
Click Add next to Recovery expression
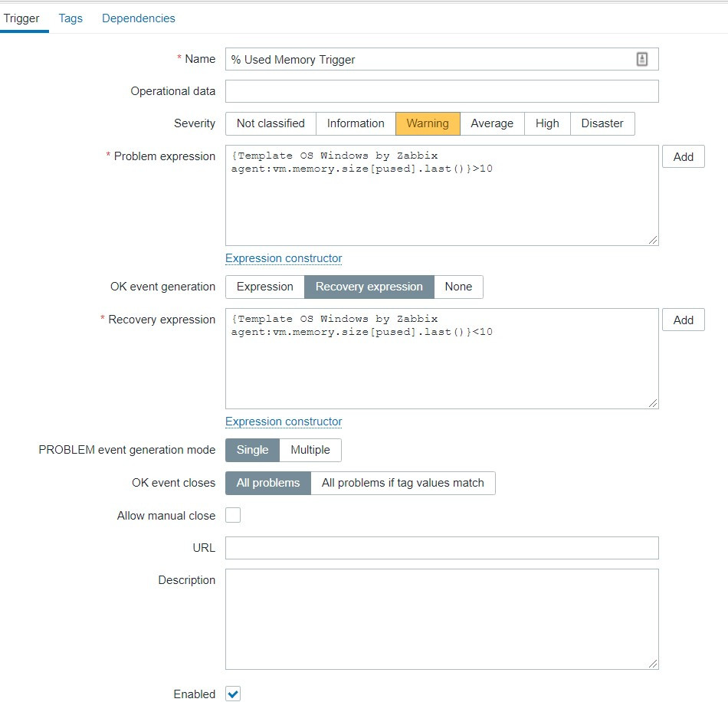tap(683, 320)
